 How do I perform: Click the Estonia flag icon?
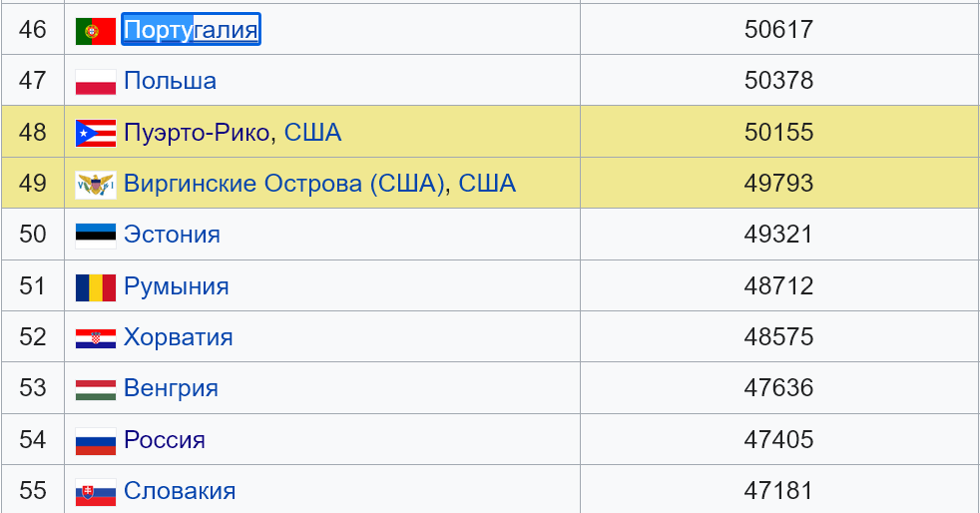96,236
